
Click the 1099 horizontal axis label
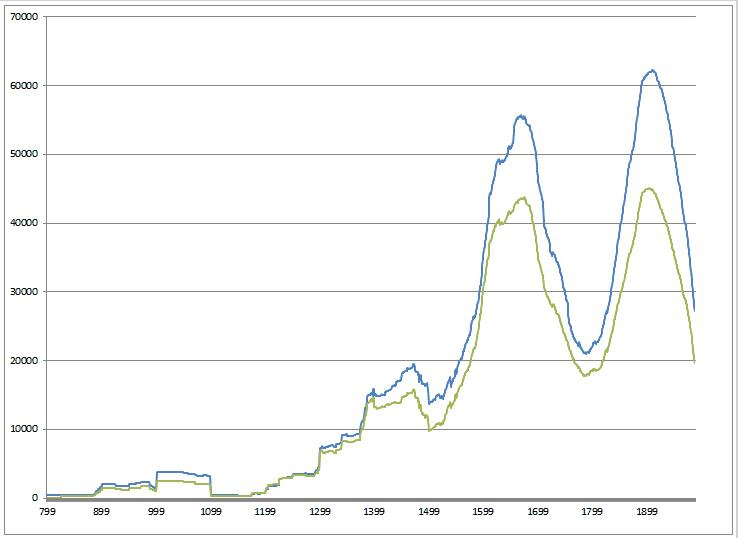click(x=210, y=511)
